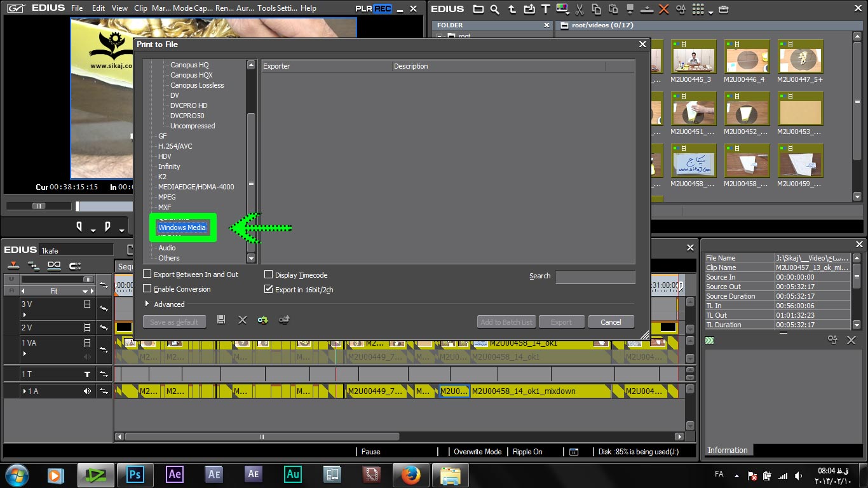868x488 pixels.
Task: Click the Delete Preset X icon in dialog
Action: pos(242,320)
